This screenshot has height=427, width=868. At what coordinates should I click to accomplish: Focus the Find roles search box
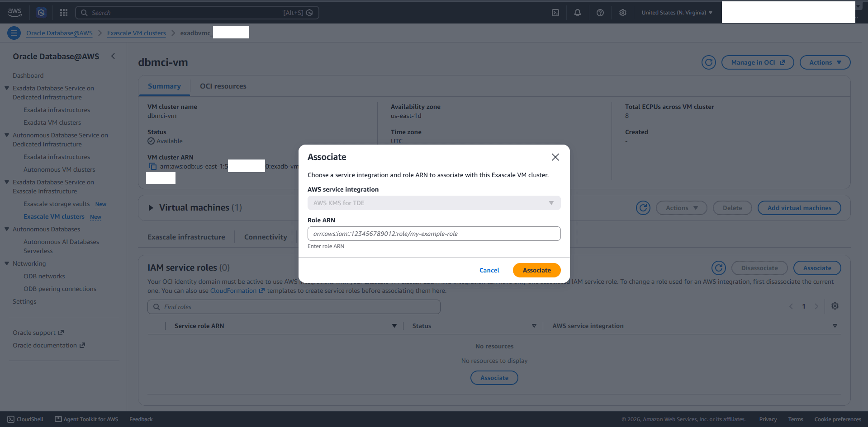(294, 307)
